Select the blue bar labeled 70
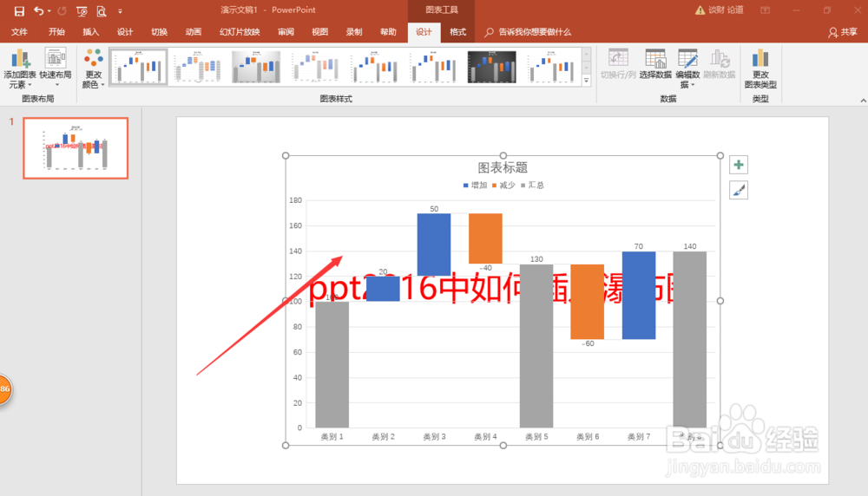The height and width of the screenshot is (496, 868). coord(639,296)
